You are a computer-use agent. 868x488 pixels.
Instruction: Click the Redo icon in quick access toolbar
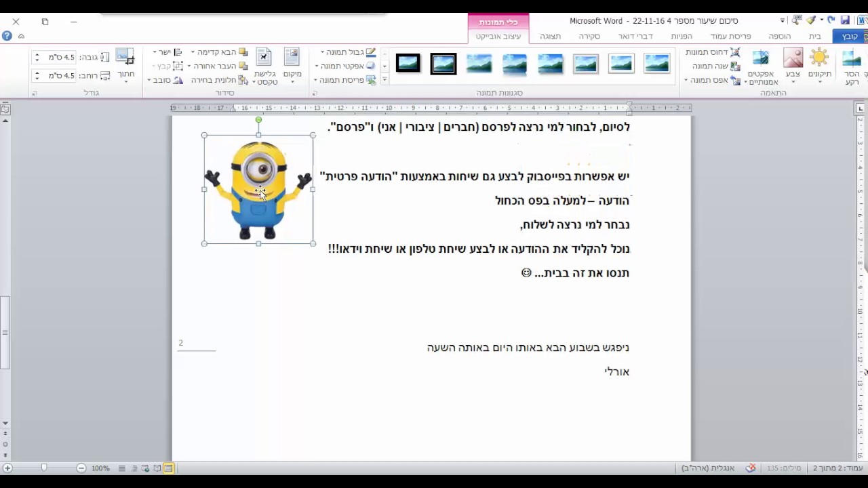coord(831,21)
